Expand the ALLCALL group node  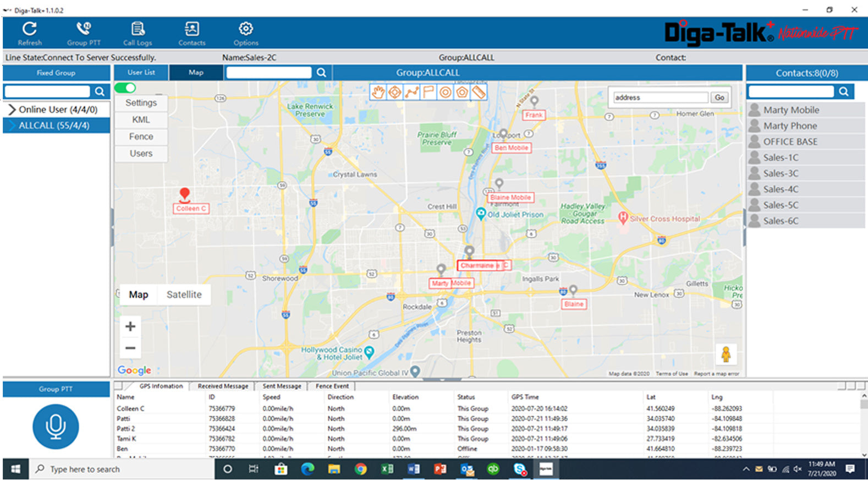pyautogui.click(x=12, y=126)
